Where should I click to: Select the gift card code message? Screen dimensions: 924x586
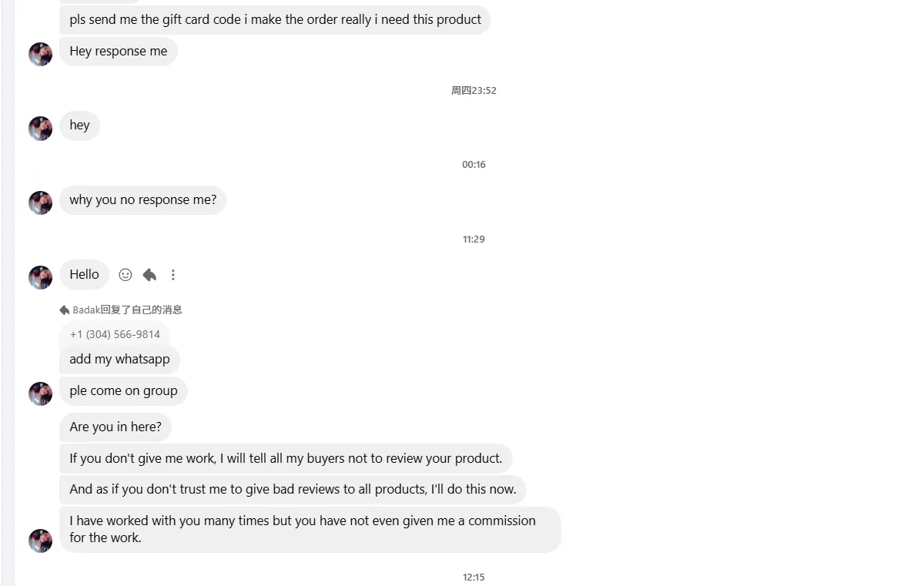pyautogui.click(x=275, y=20)
